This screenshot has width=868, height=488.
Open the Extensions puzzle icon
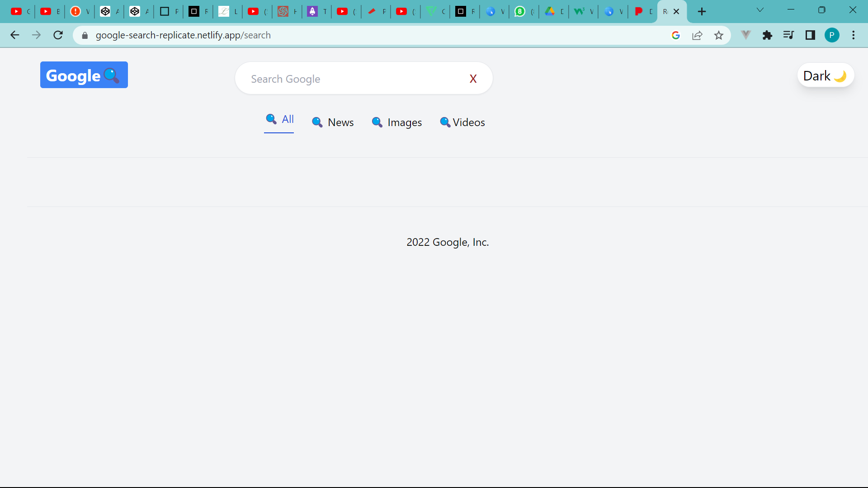[x=767, y=35]
